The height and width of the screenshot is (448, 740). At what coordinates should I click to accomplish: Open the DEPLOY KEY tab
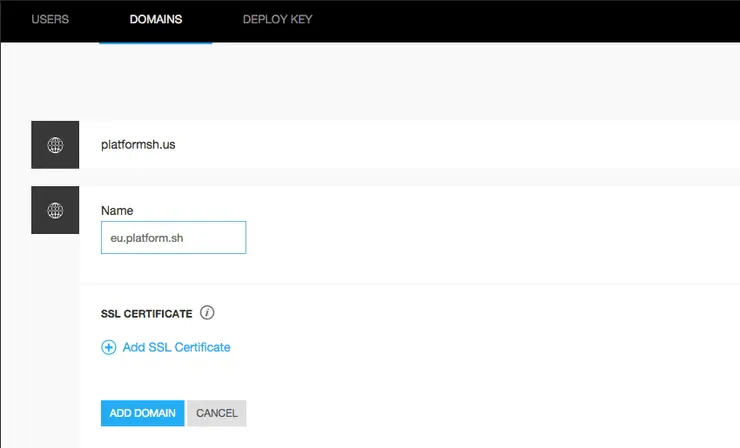[x=278, y=19]
